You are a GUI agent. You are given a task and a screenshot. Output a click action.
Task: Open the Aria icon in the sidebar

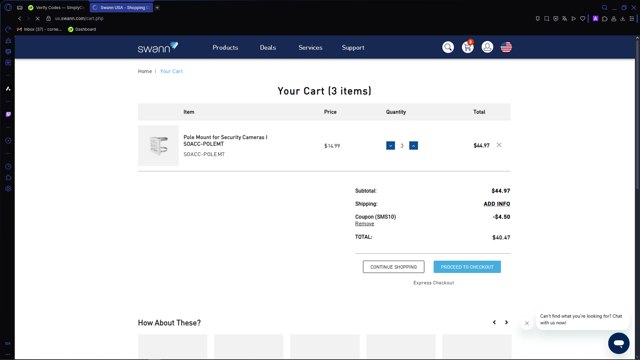tap(8, 89)
